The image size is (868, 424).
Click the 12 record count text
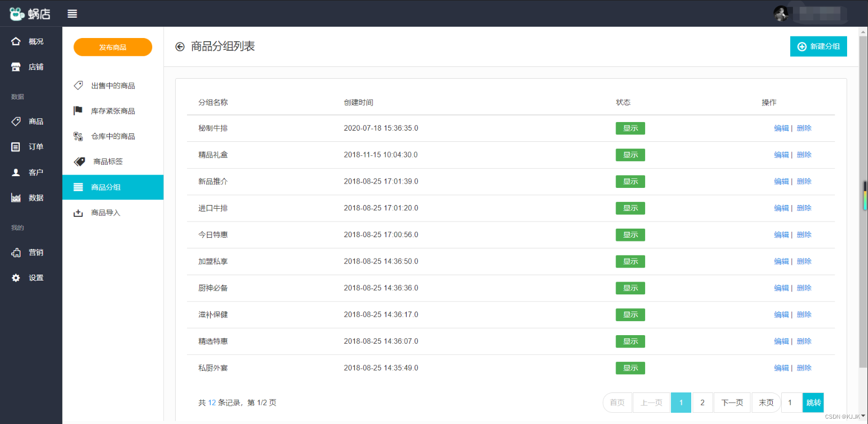coord(212,403)
